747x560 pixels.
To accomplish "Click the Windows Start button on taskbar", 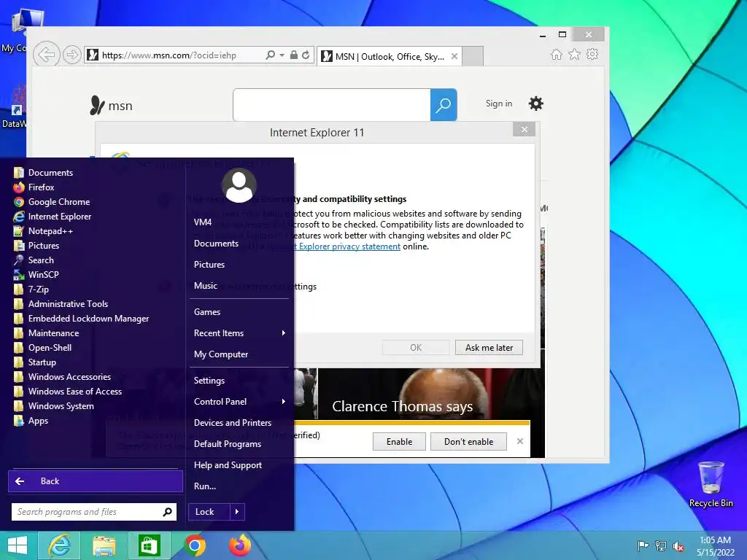I will [x=18, y=545].
